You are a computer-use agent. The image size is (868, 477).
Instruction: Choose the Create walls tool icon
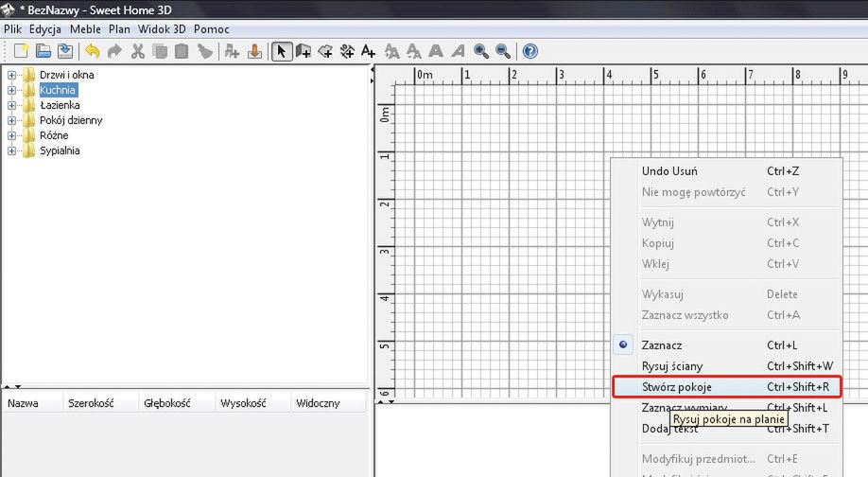pos(304,51)
